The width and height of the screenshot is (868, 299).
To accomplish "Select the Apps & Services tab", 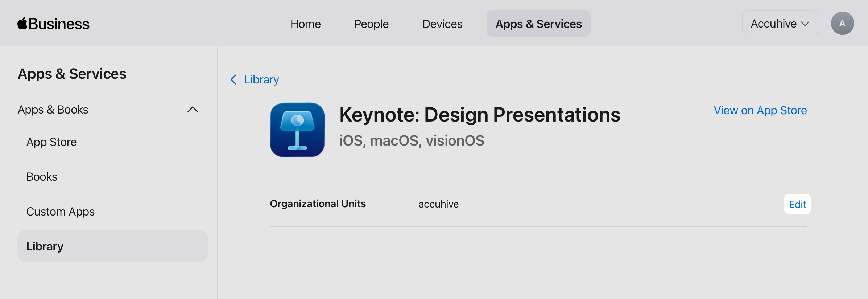I will pyautogui.click(x=538, y=24).
